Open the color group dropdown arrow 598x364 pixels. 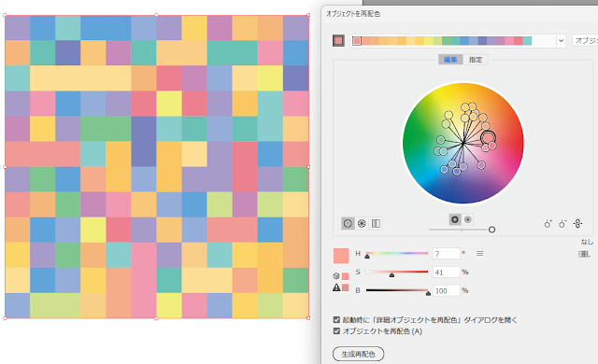561,41
